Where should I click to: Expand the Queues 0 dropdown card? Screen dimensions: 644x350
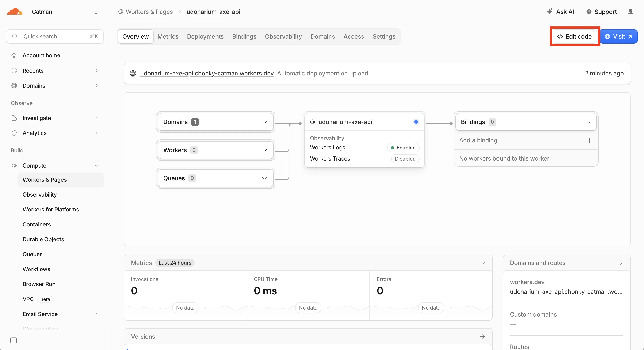point(216,178)
